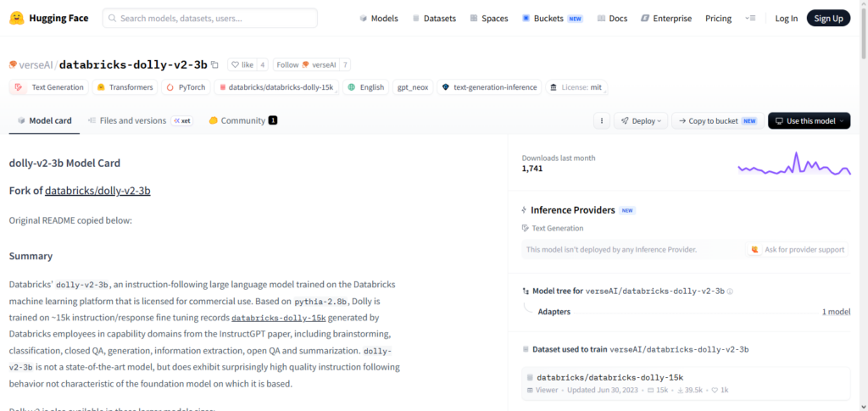Image resolution: width=868 pixels, height=411 pixels.
Task: Click the follower count 7
Action: click(345, 64)
